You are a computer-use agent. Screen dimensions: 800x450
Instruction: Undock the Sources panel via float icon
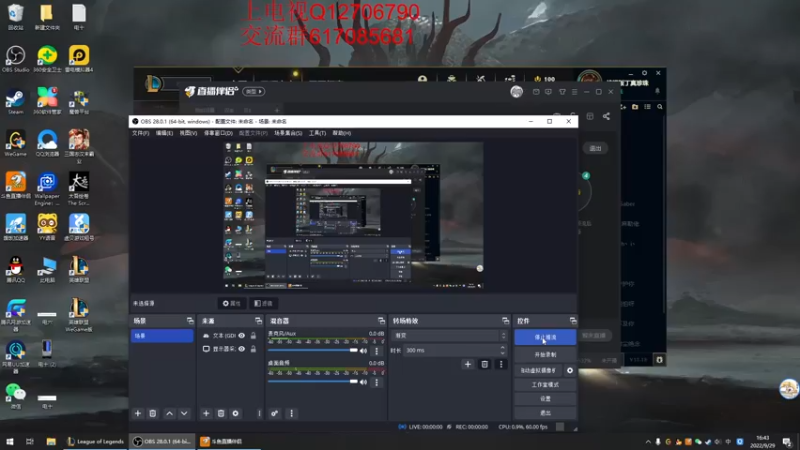(x=258, y=321)
